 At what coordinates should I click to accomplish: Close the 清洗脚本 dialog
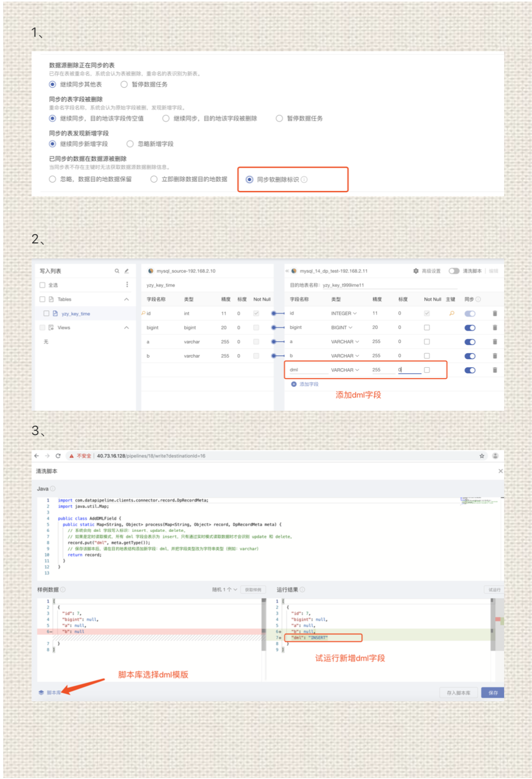[500, 471]
